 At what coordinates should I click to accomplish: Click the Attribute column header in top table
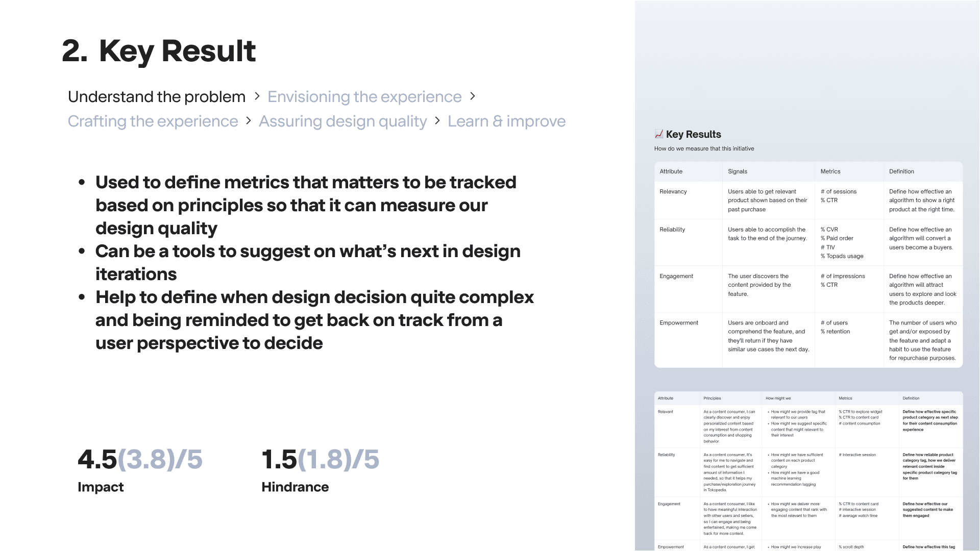pyautogui.click(x=671, y=171)
